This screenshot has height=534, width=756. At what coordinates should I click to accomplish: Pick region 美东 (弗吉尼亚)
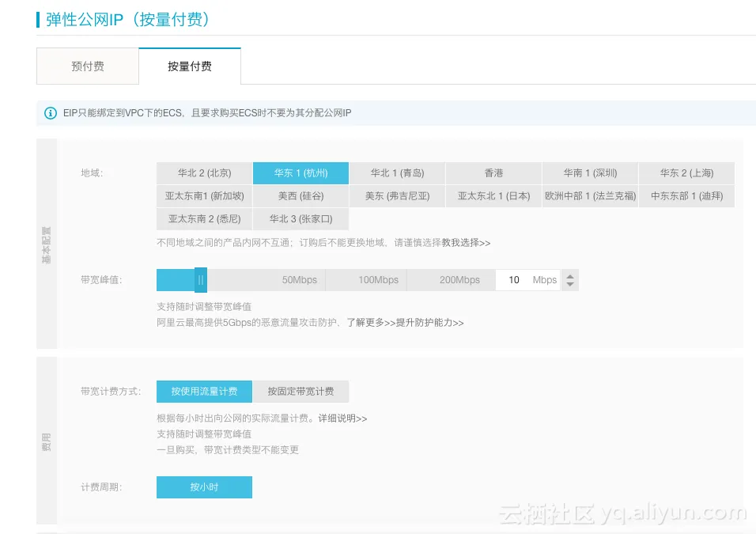click(x=397, y=196)
